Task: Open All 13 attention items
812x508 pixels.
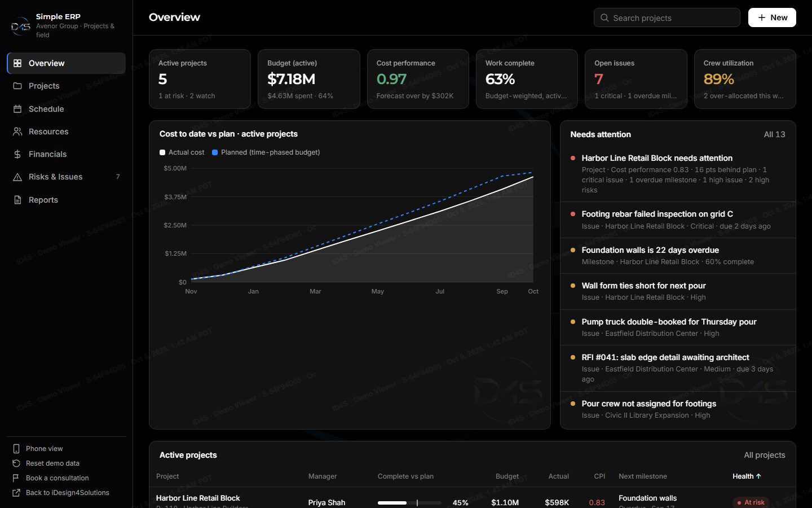Action: pos(774,134)
